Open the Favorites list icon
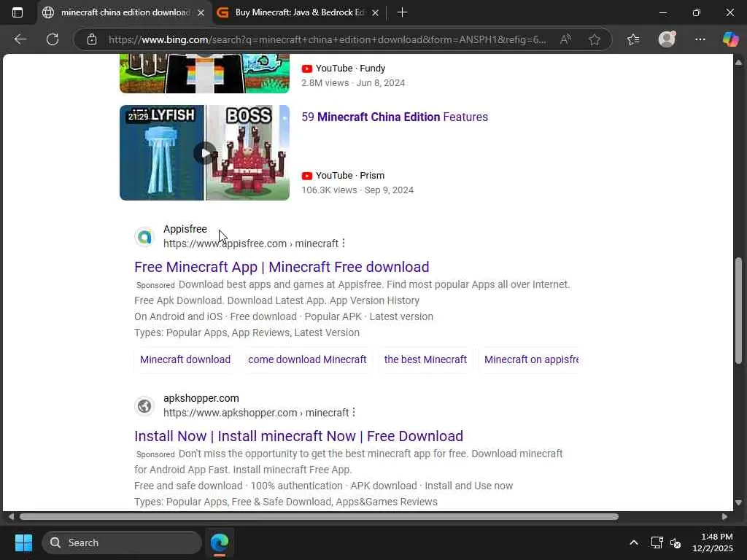 tap(633, 39)
